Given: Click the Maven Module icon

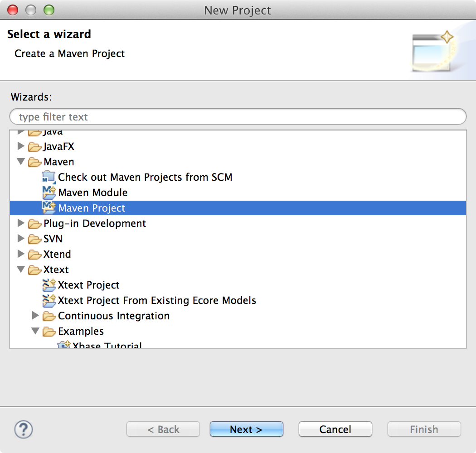Looking at the screenshot, I should [x=49, y=193].
